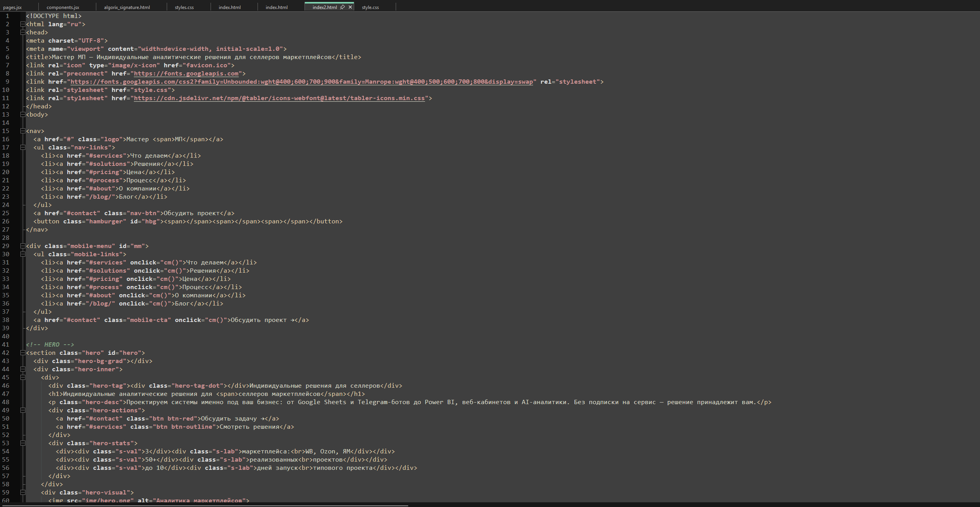Collapse the nav block fold marker

(23, 131)
